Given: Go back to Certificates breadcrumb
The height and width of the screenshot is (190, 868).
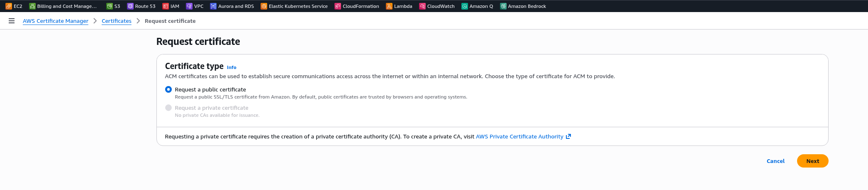Looking at the screenshot, I should 117,21.
